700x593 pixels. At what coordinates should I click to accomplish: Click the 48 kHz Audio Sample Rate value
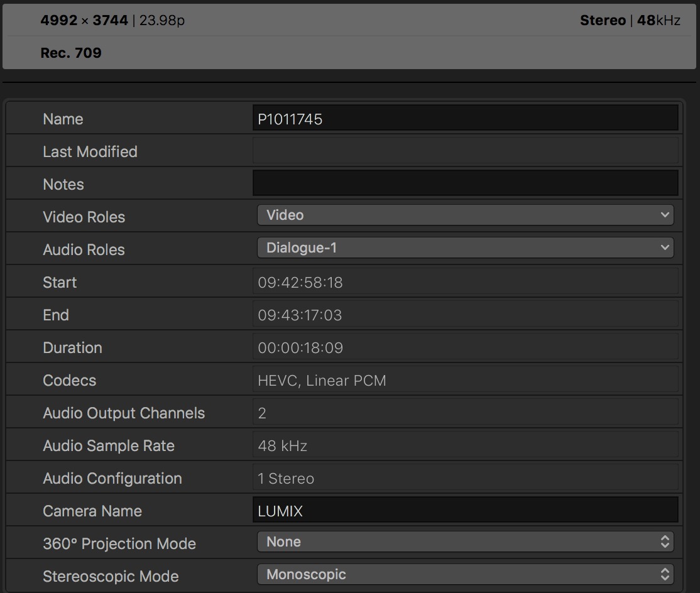(x=282, y=446)
